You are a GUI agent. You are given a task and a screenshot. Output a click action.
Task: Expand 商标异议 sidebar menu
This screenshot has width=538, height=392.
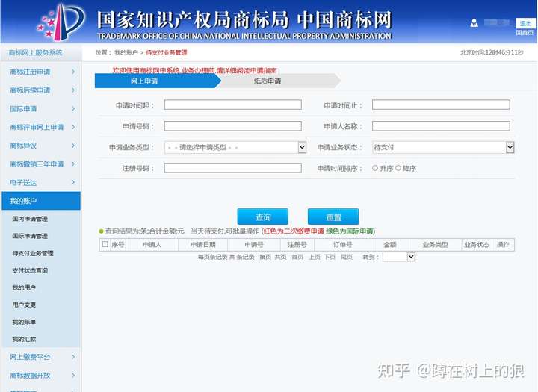(x=41, y=146)
